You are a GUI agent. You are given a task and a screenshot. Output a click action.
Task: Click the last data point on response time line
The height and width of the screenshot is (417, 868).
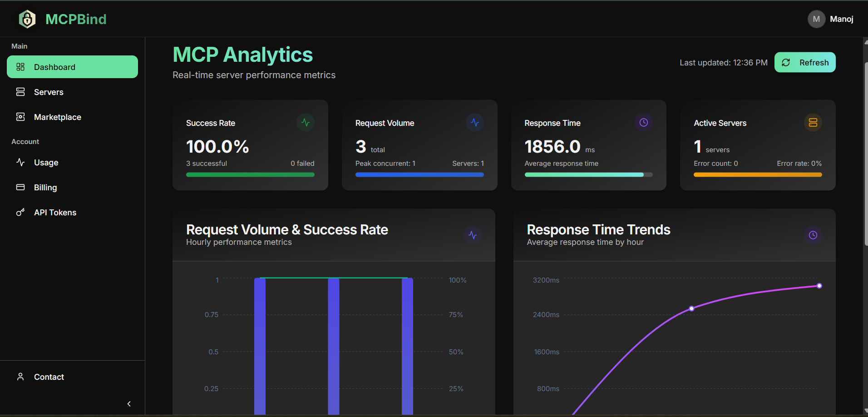point(819,286)
